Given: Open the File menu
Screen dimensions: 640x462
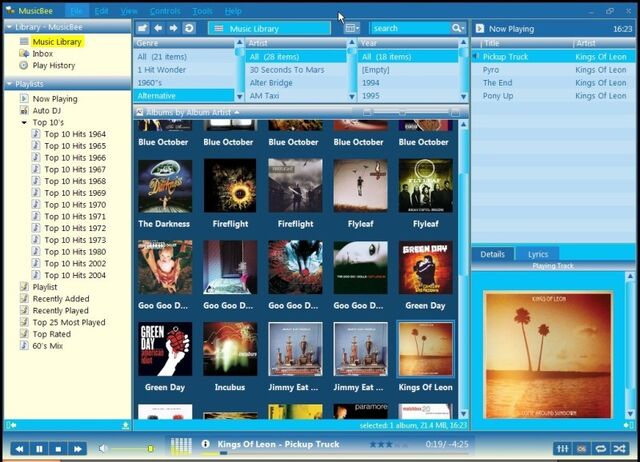Looking at the screenshot, I should tap(76, 11).
